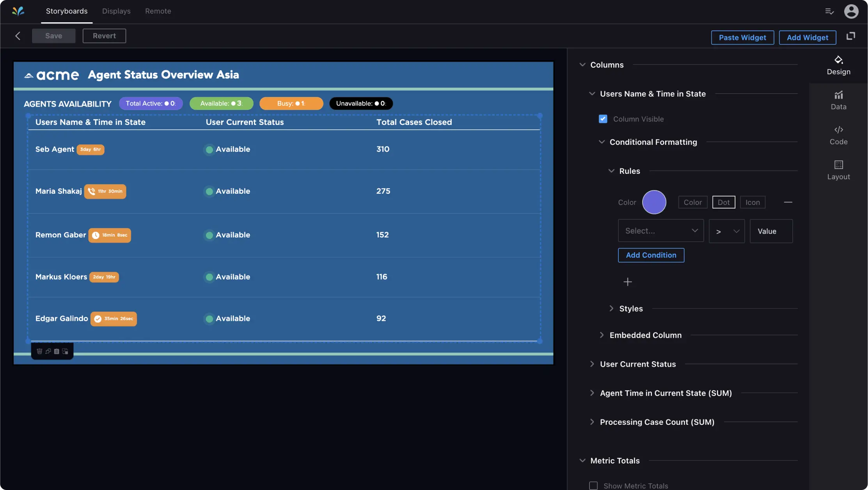Click the duplicate widget icon
Viewport: 868px width, 490px height.
[x=48, y=351]
